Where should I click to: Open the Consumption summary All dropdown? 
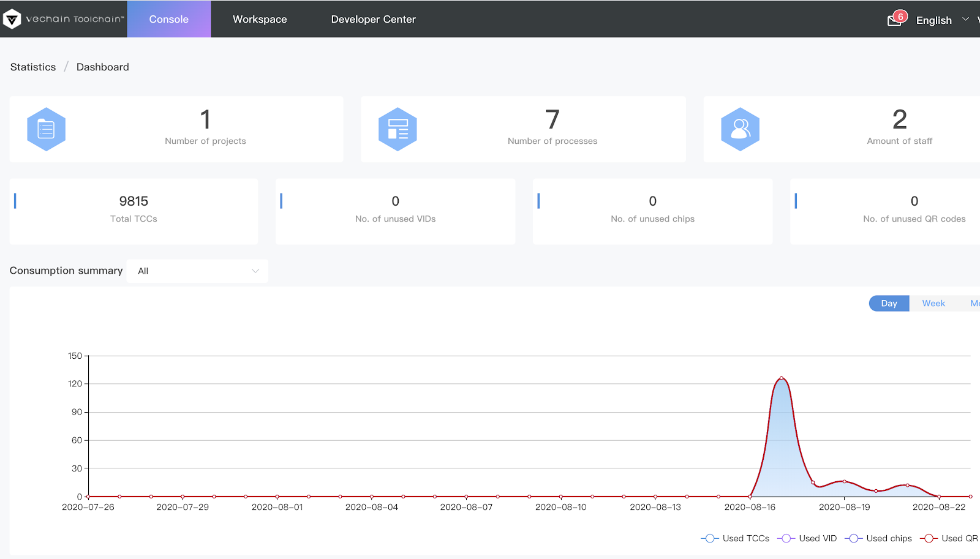click(x=197, y=271)
